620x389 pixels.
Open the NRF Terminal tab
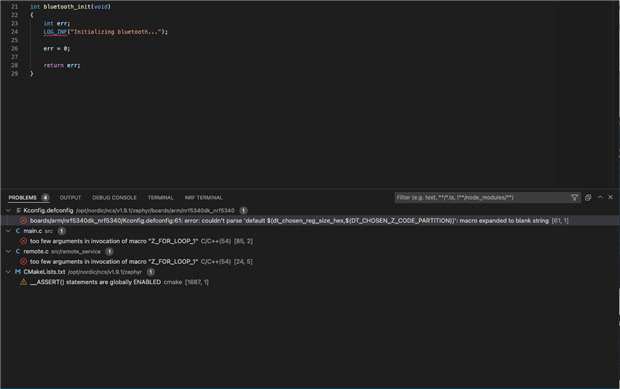204,198
